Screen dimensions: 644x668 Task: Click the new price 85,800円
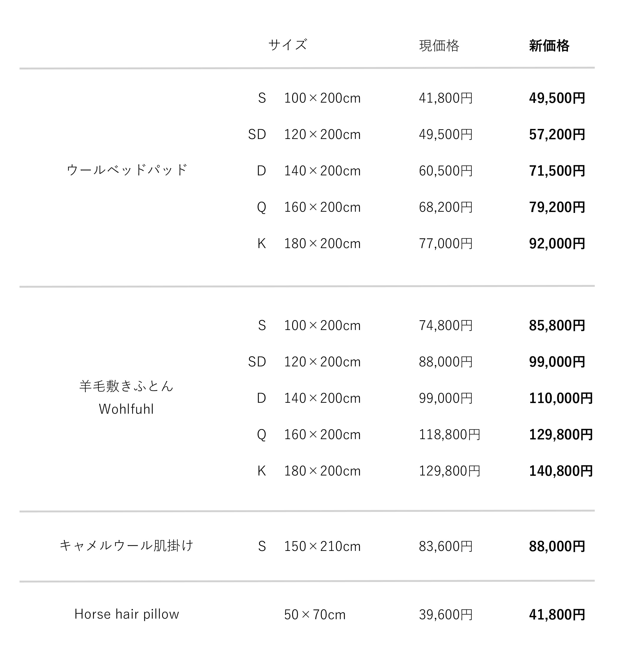tap(557, 326)
